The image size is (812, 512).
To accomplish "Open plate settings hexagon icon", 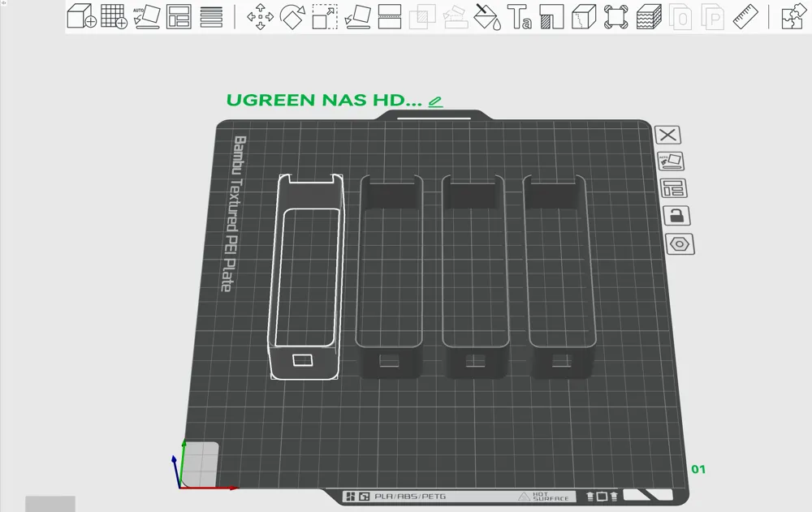I will (x=680, y=244).
